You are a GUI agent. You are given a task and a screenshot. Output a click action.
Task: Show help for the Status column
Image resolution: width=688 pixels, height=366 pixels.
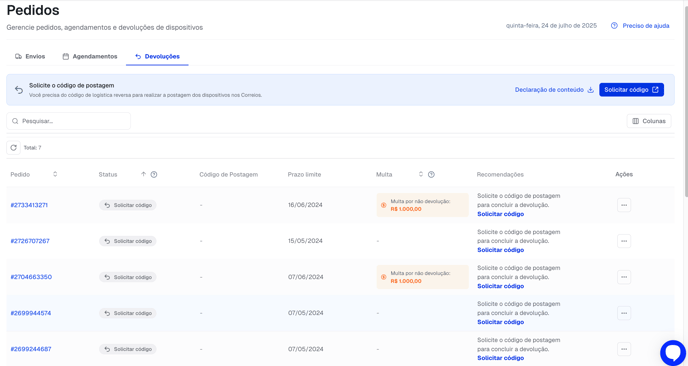pos(154,174)
